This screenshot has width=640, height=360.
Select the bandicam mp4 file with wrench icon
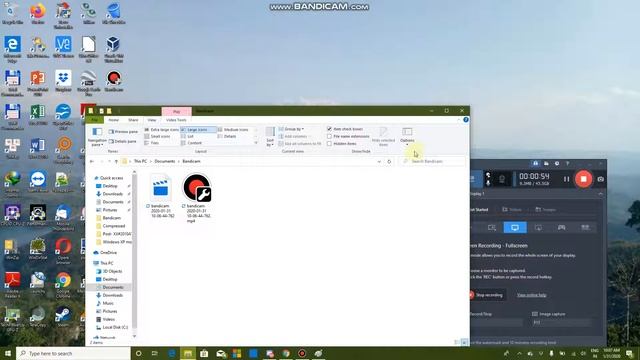197,198
